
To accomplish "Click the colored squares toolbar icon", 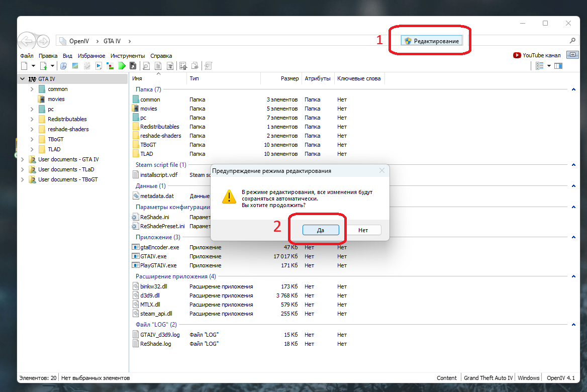I will click(110, 66).
